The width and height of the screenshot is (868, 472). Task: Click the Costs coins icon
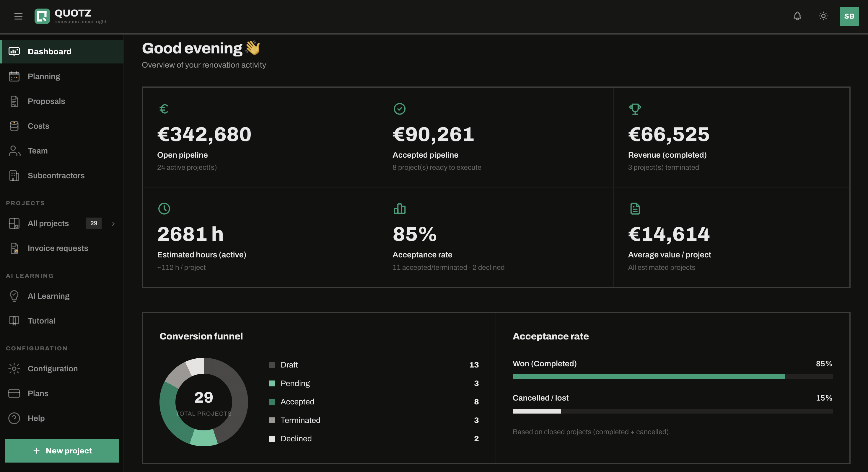click(14, 126)
